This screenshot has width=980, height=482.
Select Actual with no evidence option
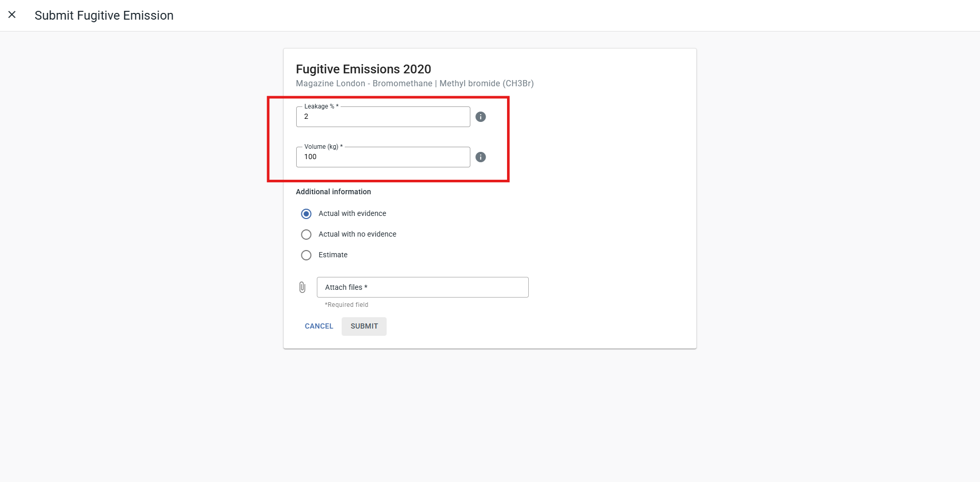point(307,235)
